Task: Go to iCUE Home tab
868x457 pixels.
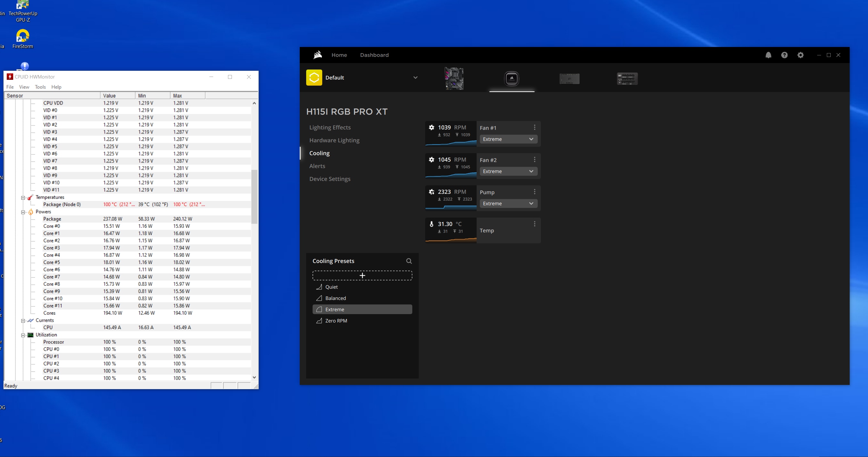Action: point(339,55)
